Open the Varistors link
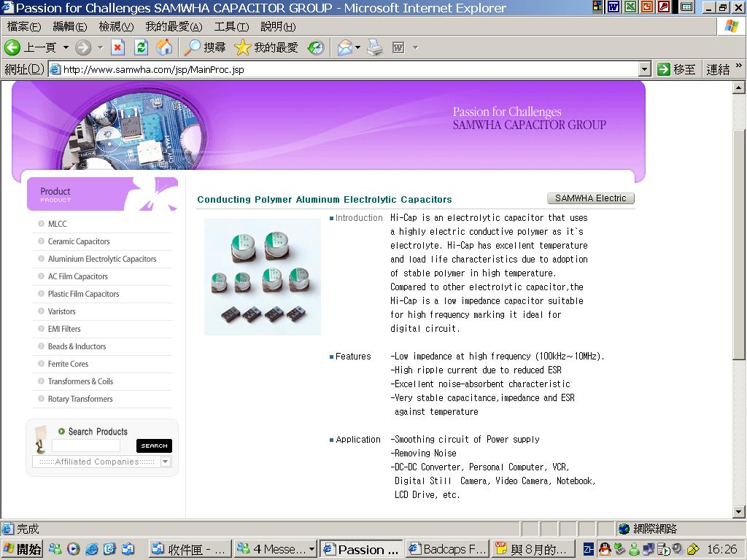The width and height of the screenshot is (747, 560). coord(61,311)
